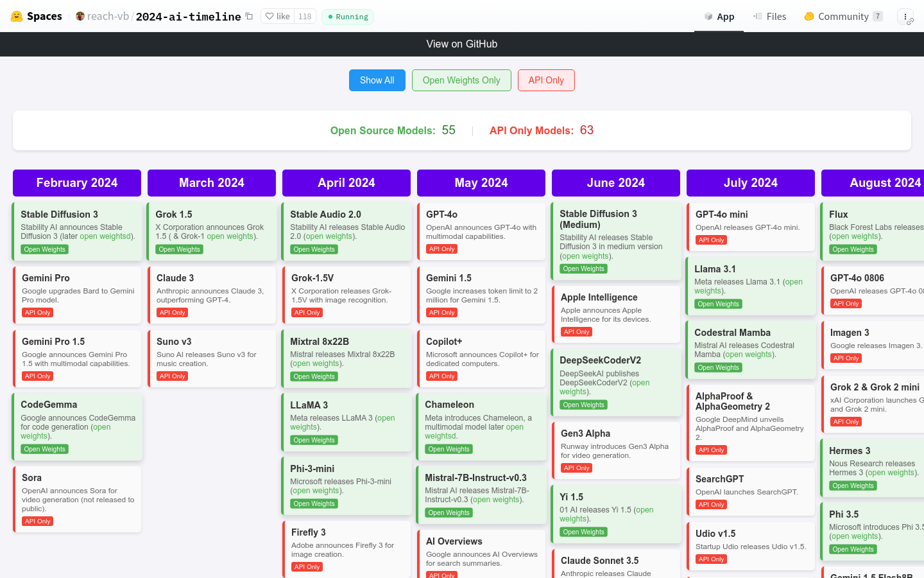This screenshot has width=924, height=578.
Task: Click the reach-vb avatar icon
Action: click(80, 16)
